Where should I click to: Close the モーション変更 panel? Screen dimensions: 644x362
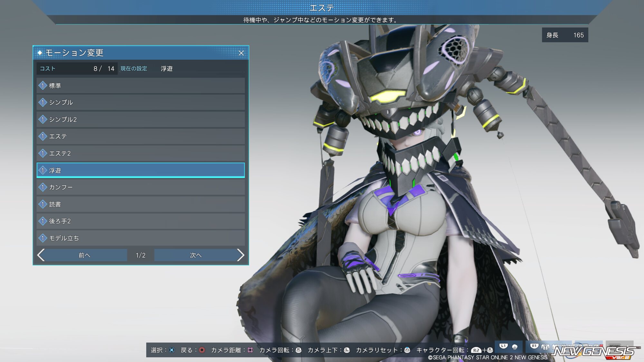pos(241,53)
